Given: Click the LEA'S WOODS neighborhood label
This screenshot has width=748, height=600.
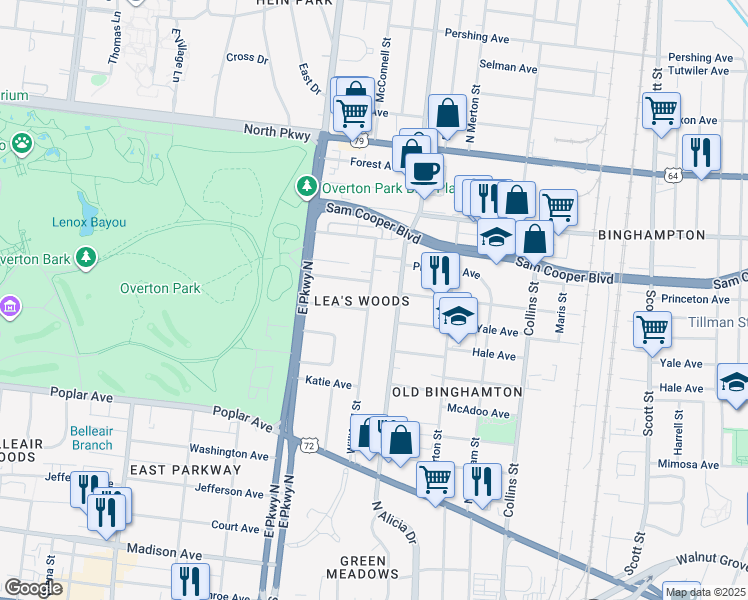Looking at the screenshot, I should pyautogui.click(x=362, y=301).
